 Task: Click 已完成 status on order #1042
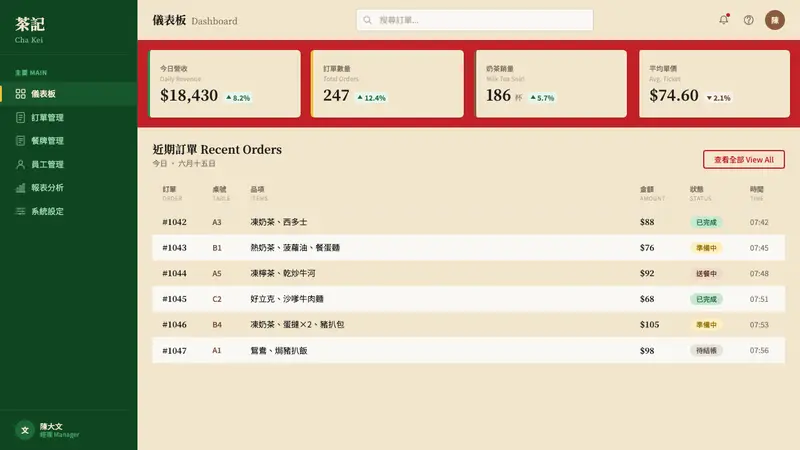coord(706,222)
